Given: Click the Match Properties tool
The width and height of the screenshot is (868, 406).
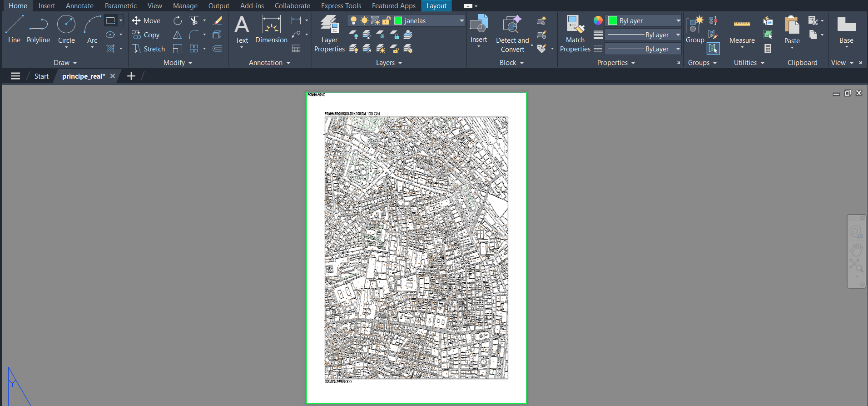Looking at the screenshot, I should pyautogui.click(x=575, y=34).
